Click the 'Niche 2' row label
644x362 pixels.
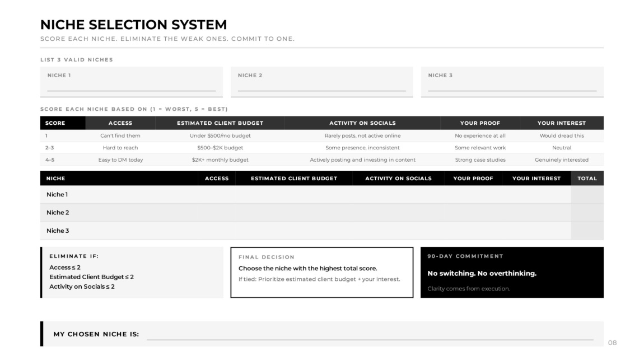point(58,213)
